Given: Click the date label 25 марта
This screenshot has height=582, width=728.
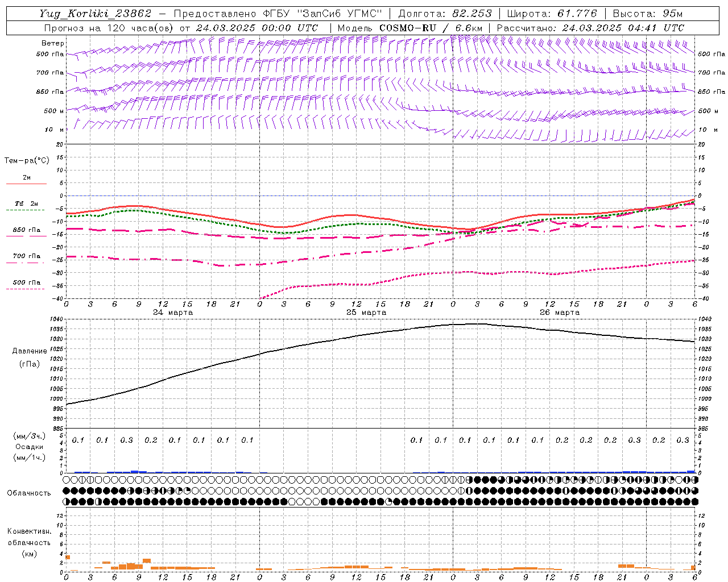Looking at the screenshot, I should point(366,313).
